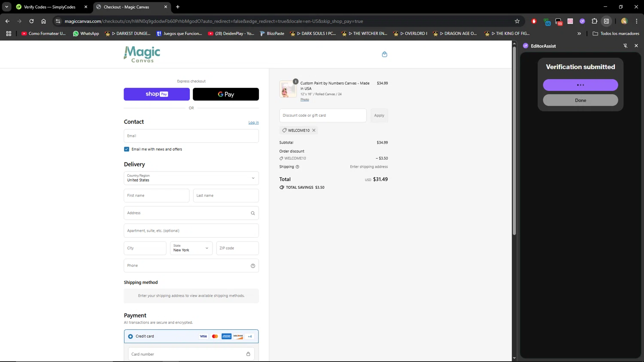Click the address search magnifier icon
The height and width of the screenshot is (362, 644).
(253, 213)
